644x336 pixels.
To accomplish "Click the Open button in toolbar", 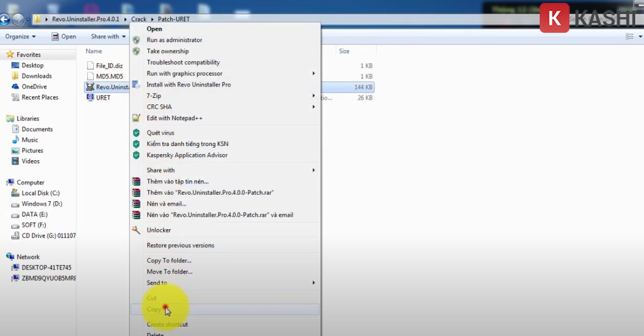I will (x=63, y=36).
